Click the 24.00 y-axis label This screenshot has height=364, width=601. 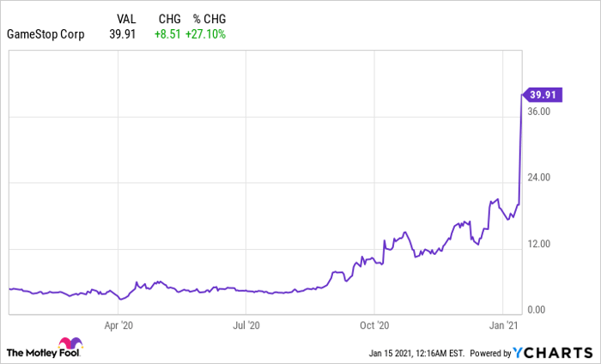coord(538,178)
